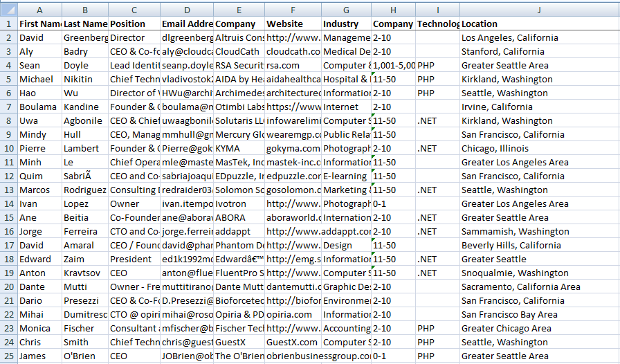
Task: Select column D header
Action: pyautogui.click(x=187, y=10)
